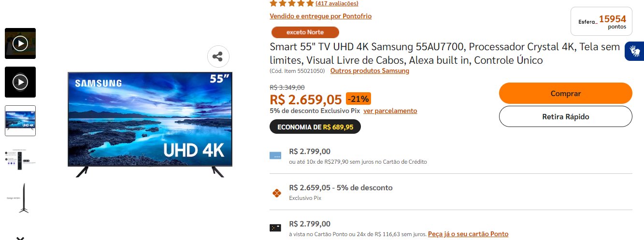Expand thumbnail list with the down chevron
The height and width of the screenshot is (240, 644).
20,238
